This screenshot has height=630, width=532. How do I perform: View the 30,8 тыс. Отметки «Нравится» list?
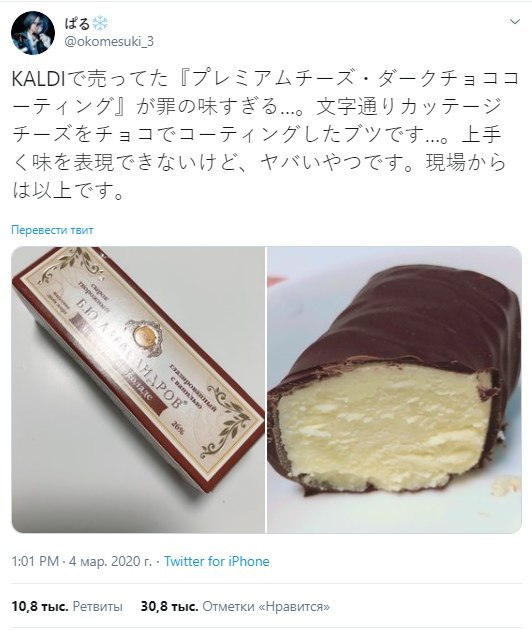coord(235,606)
